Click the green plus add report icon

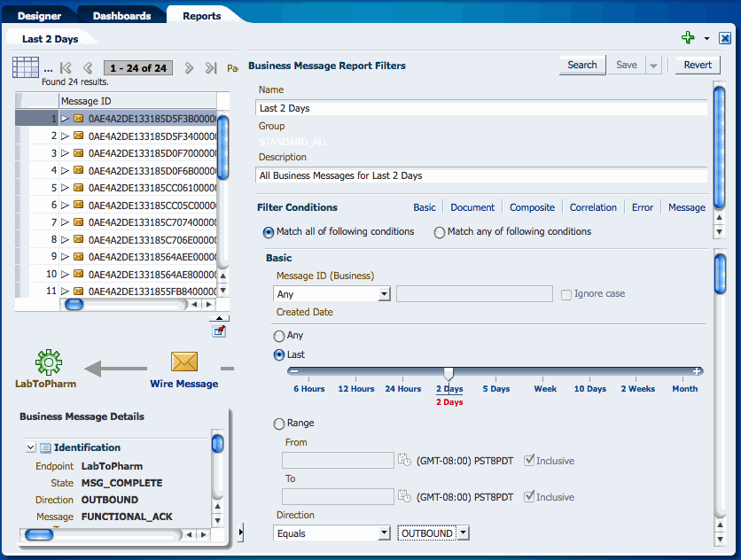[688, 37]
